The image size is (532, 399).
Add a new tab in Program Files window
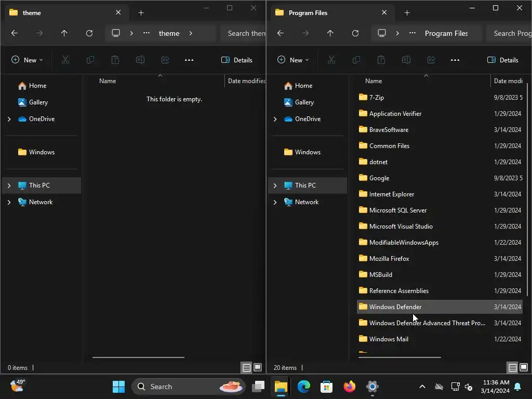407,13
